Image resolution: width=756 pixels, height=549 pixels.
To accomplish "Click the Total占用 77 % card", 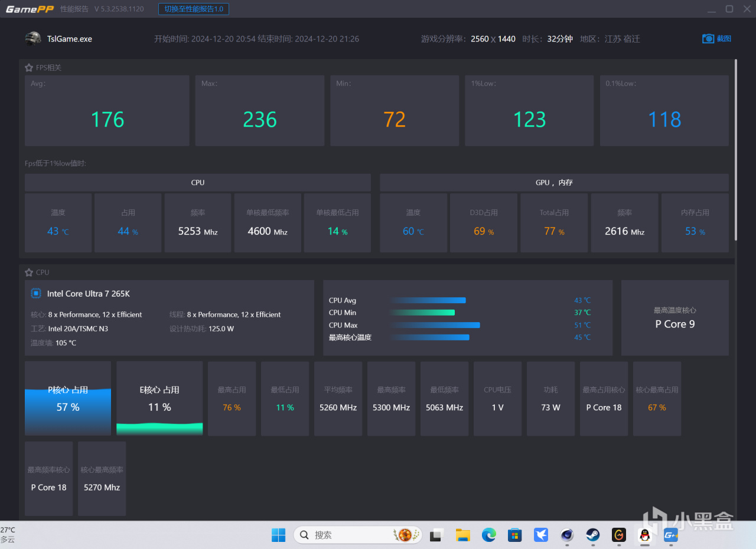I will pos(554,223).
